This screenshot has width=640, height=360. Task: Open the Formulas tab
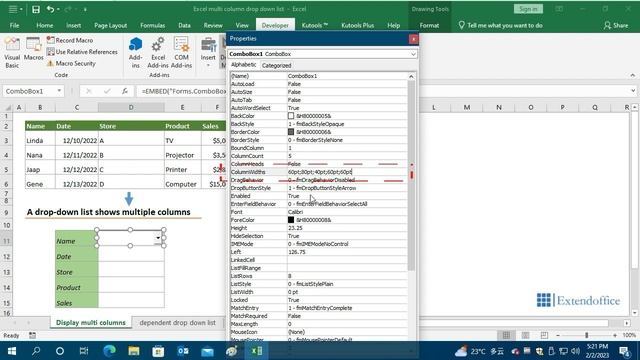pos(152,25)
